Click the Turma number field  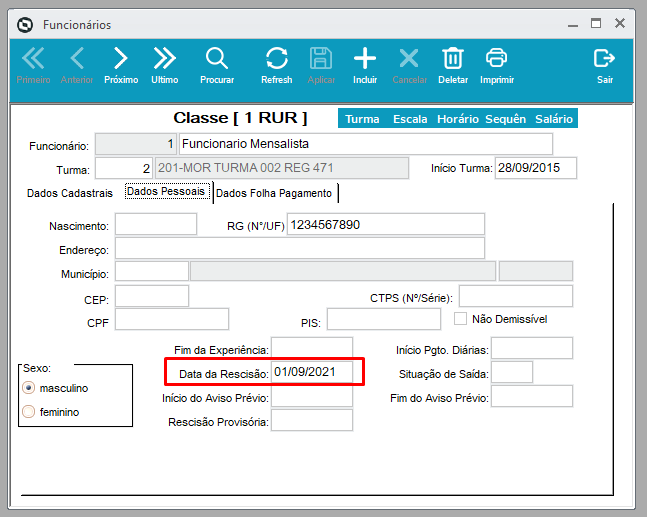click(x=124, y=168)
